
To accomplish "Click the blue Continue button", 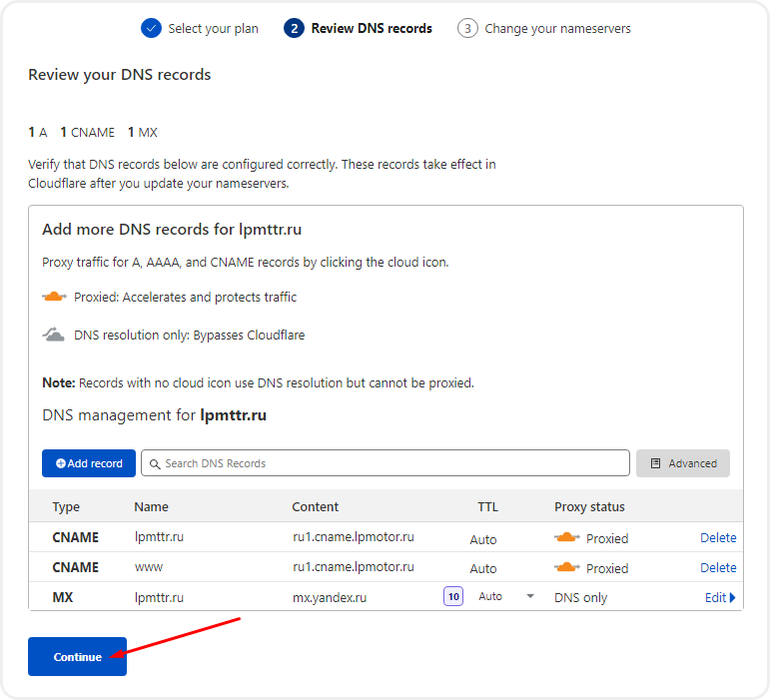I will 77,656.
